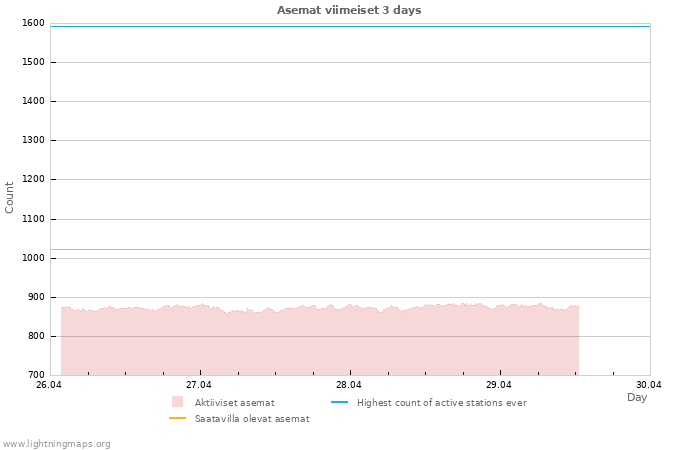Click the Day x-axis label

(x=637, y=397)
